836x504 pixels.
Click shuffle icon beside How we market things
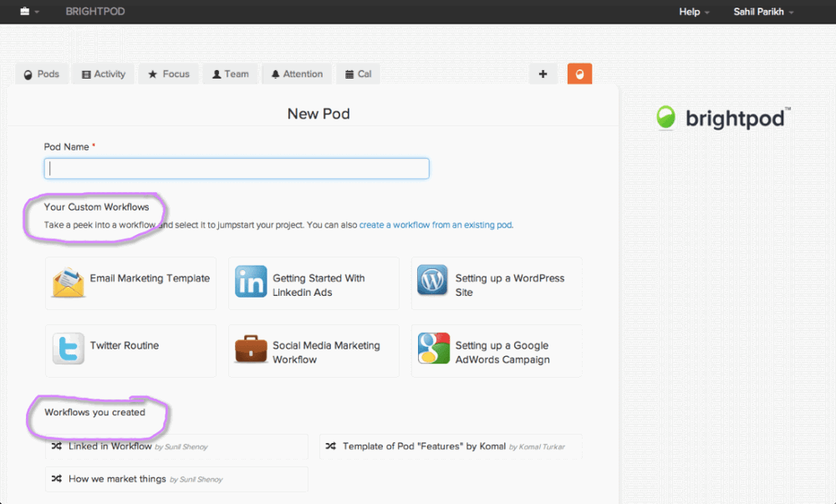click(x=57, y=478)
